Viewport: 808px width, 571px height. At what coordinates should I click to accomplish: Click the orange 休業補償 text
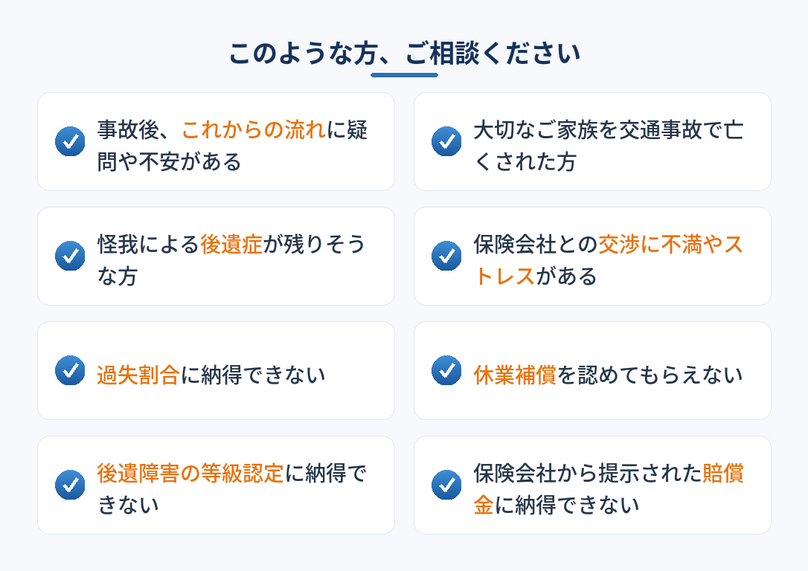[515, 375]
